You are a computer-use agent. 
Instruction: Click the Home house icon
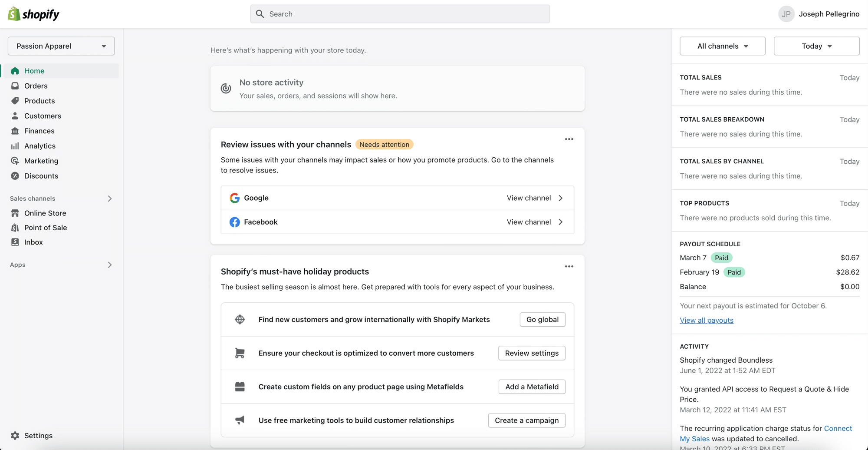pos(15,71)
